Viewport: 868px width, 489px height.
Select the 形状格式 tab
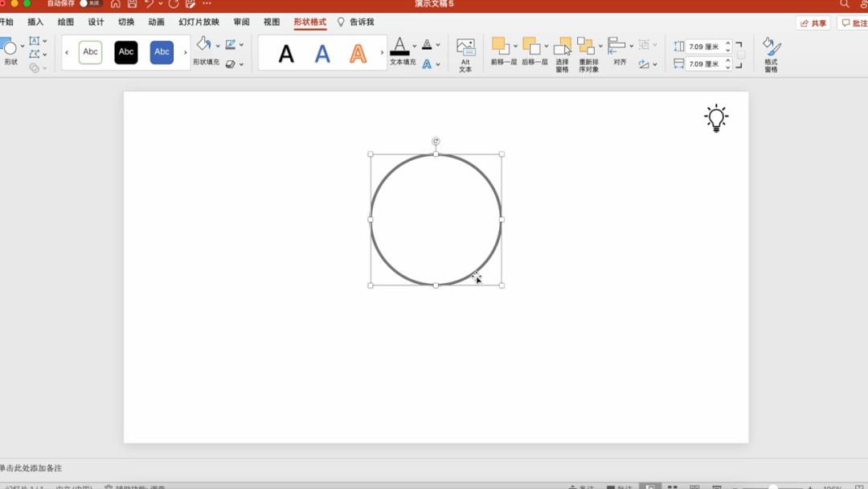pyautogui.click(x=310, y=23)
